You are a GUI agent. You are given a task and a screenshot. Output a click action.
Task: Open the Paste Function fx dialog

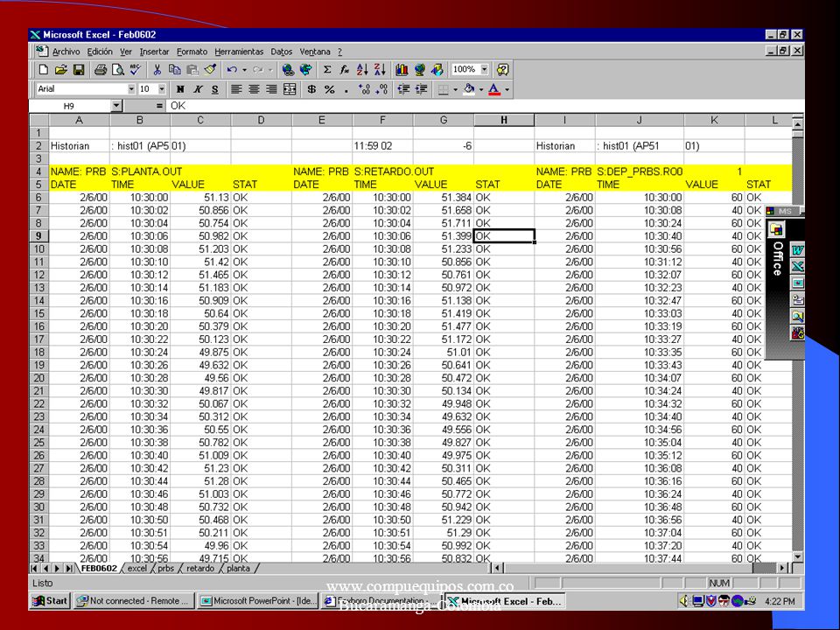(x=345, y=70)
